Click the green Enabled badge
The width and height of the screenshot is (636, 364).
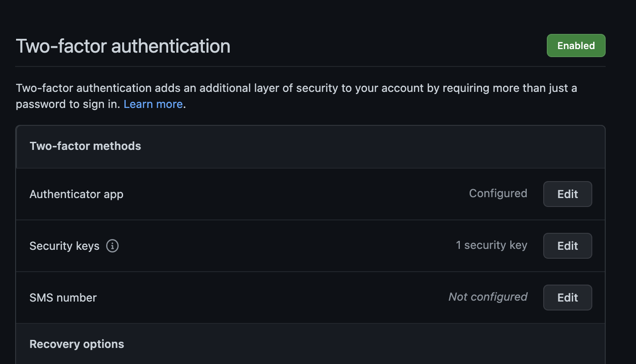click(x=576, y=45)
